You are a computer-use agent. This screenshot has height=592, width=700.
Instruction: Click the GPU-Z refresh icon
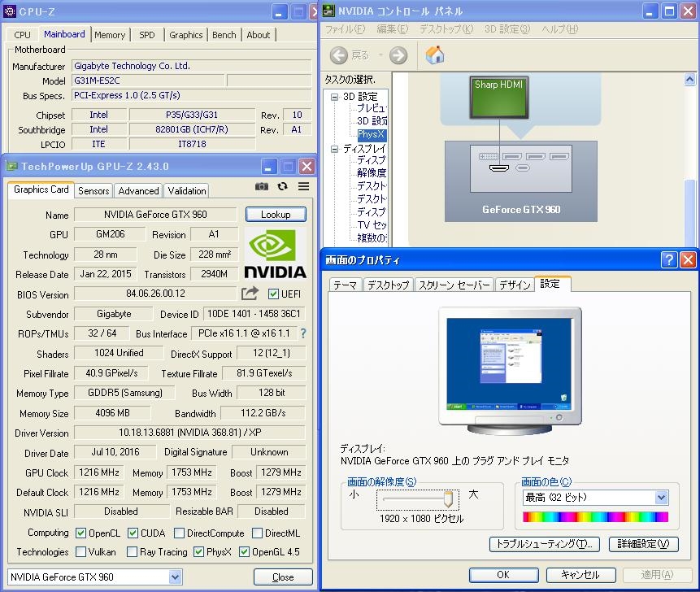[x=282, y=187]
